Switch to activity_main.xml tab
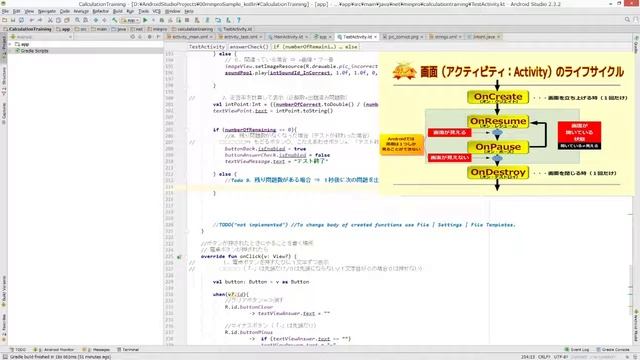This screenshot has height=360, width=640. tap(190, 37)
